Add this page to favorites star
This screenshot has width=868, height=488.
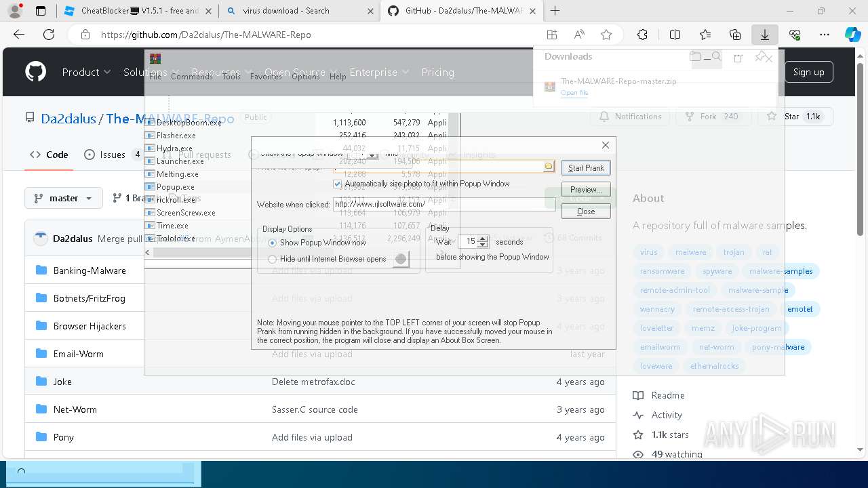606,35
